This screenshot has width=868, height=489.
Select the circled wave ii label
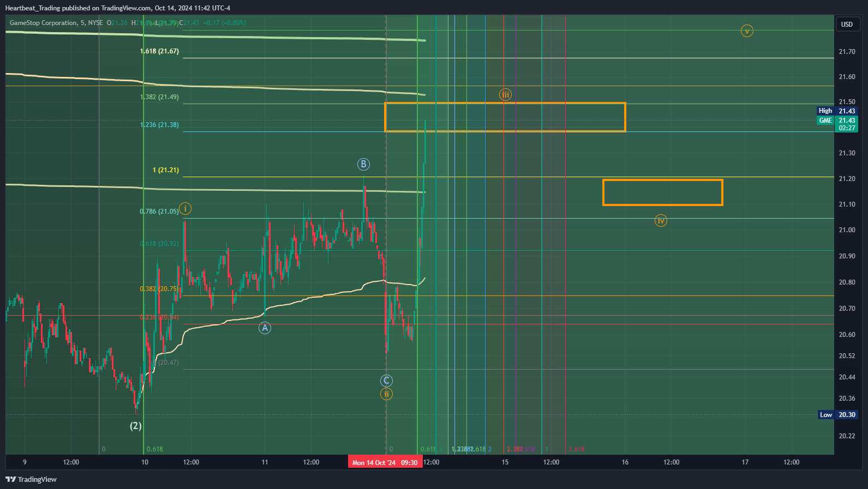tap(386, 394)
